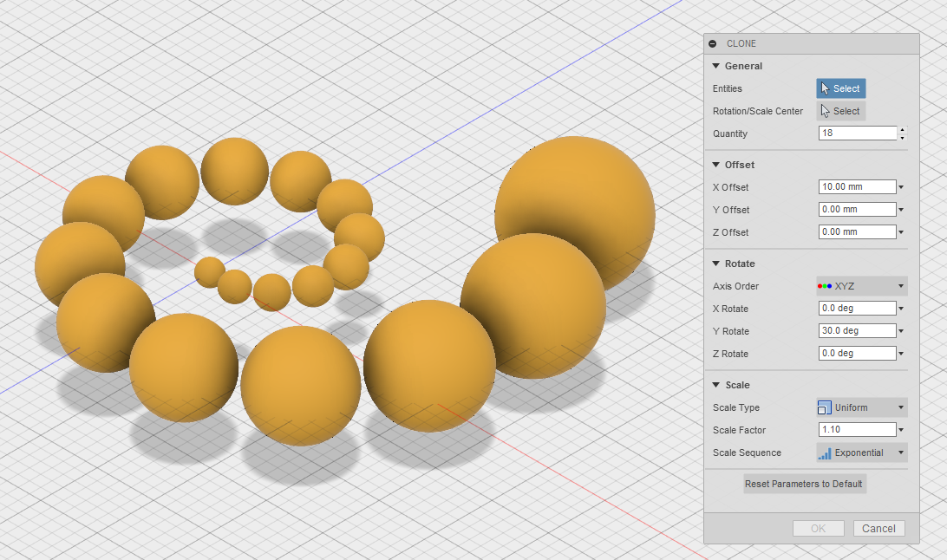Collapse the Rotate section

coord(715,264)
